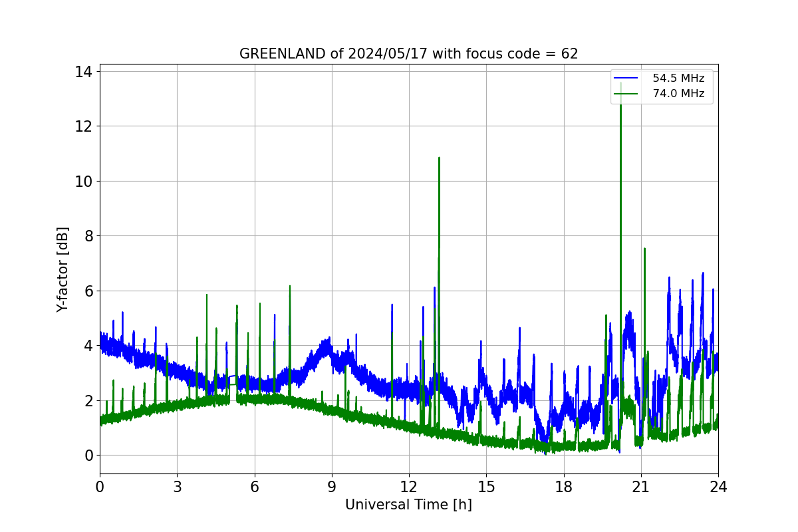Click y-axis tick label 8
798x532 pixels.
pos(89,235)
